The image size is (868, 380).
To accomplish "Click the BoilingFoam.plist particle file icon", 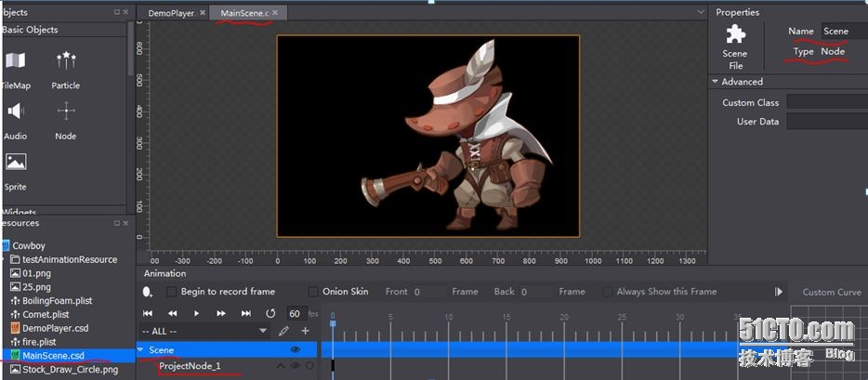I will (x=16, y=301).
